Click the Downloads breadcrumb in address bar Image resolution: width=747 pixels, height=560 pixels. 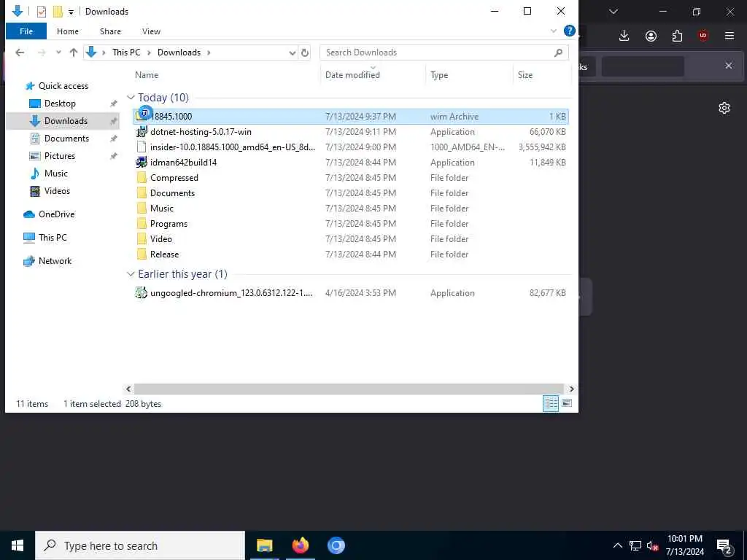coord(179,52)
